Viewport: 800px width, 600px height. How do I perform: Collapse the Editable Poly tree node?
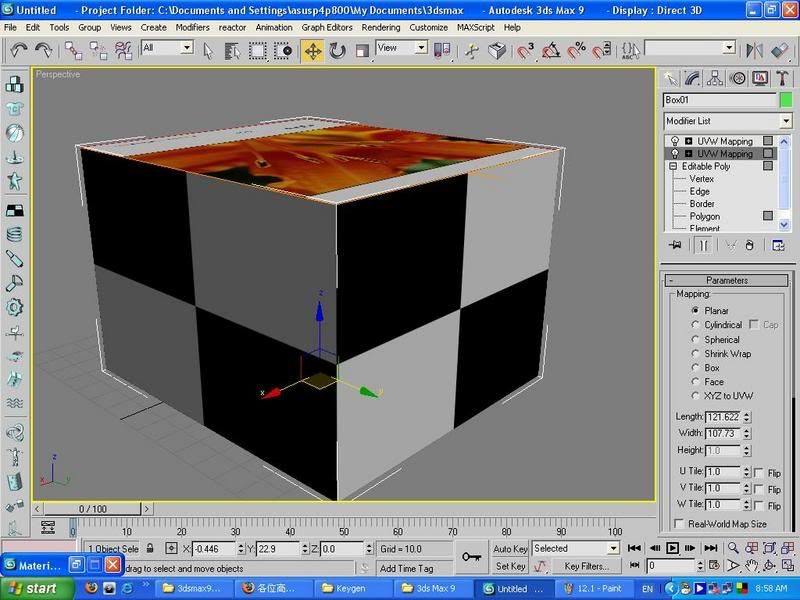tap(673, 166)
